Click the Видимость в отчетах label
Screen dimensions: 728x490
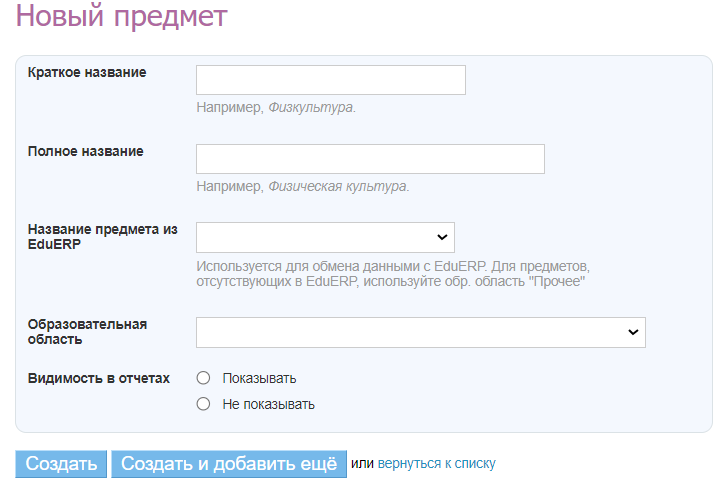pyautogui.click(x=98, y=378)
